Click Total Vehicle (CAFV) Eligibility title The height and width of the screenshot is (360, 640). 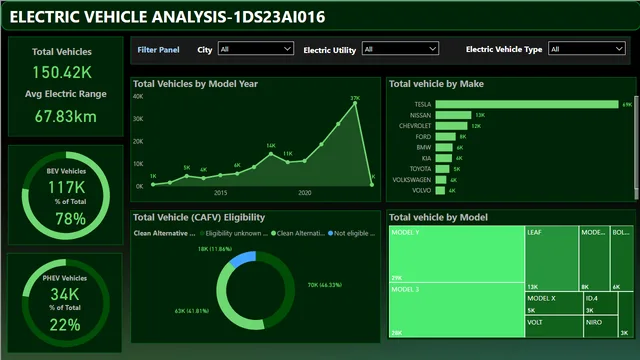[199, 218]
